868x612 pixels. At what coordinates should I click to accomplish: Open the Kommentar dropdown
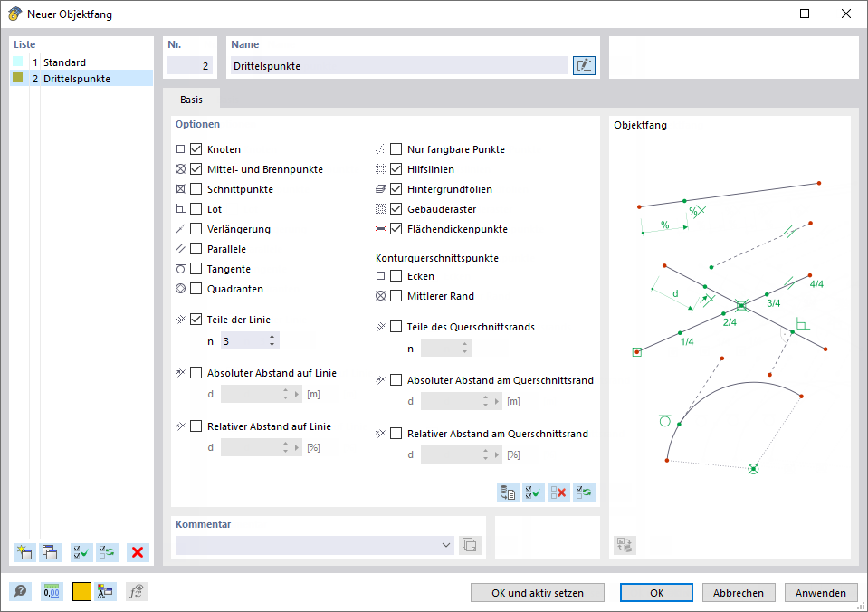coord(446,545)
